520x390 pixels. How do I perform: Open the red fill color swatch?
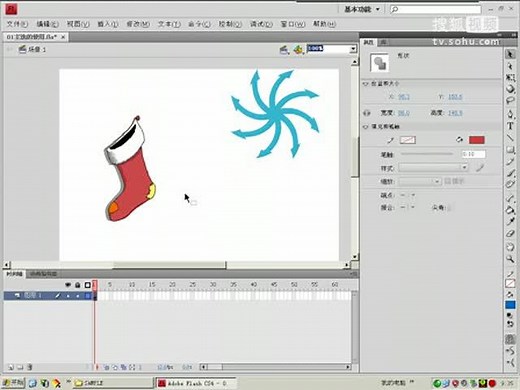476,140
